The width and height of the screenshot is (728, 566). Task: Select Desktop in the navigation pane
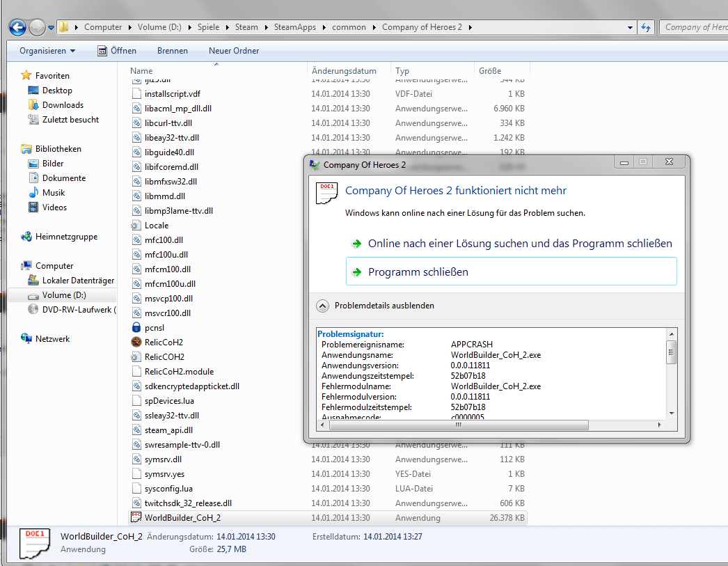[57, 90]
